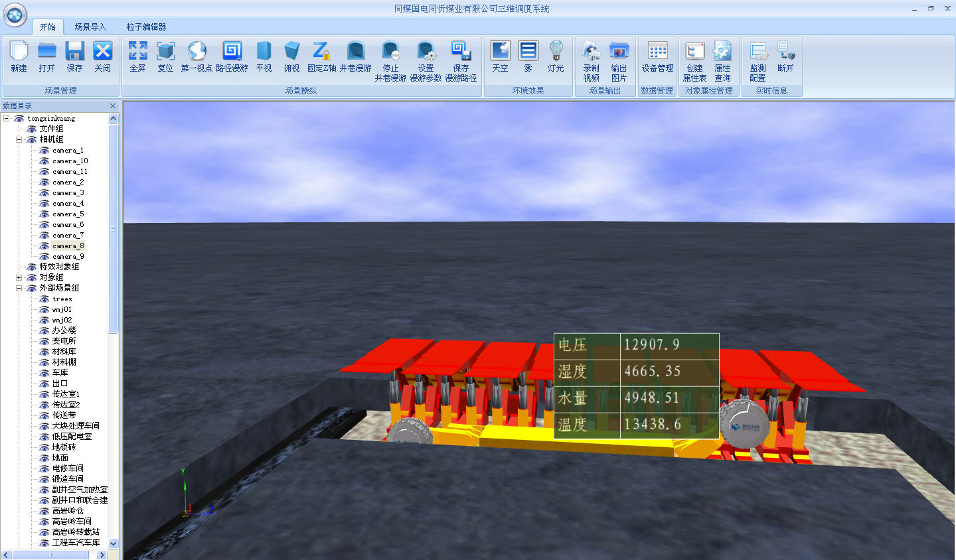Screen dimensions: 956x560
Task: Select wmj02 in the tree
Action: click(62, 320)
